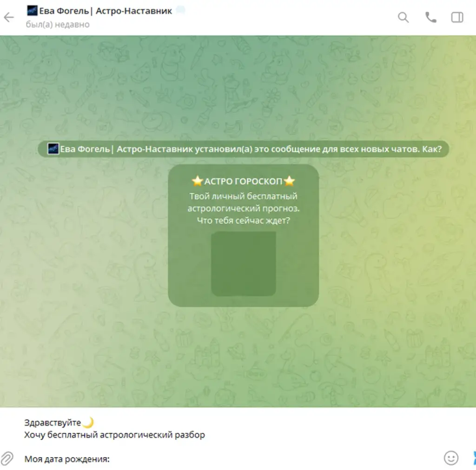Click the left star emoji in the card

point(197,181)
